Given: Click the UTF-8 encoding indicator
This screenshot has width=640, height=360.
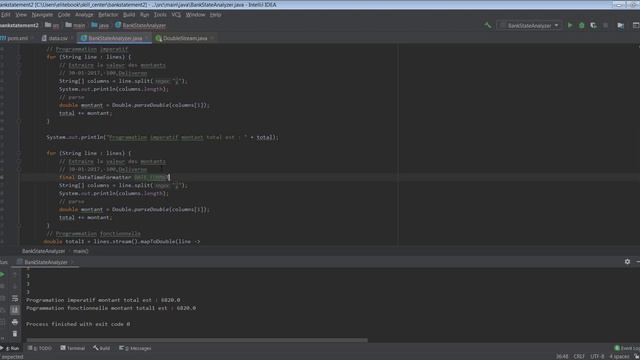Looking at the screenshot, I should point(597,356).
